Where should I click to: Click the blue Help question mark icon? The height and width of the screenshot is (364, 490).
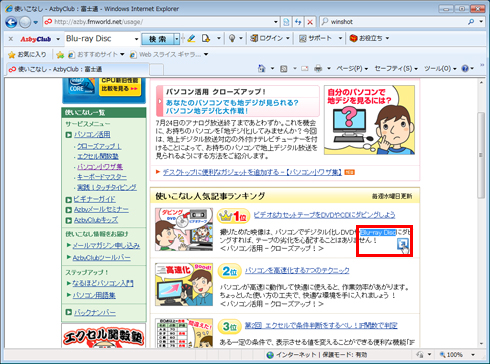pos(465,69)
